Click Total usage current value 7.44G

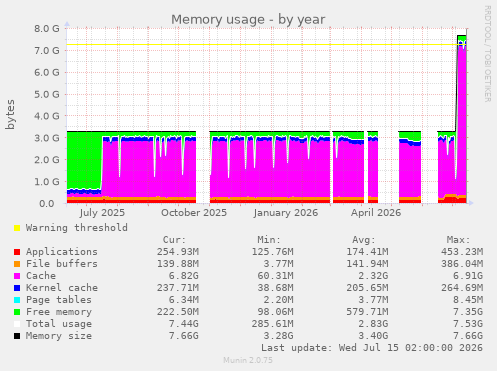click(183, 324)
